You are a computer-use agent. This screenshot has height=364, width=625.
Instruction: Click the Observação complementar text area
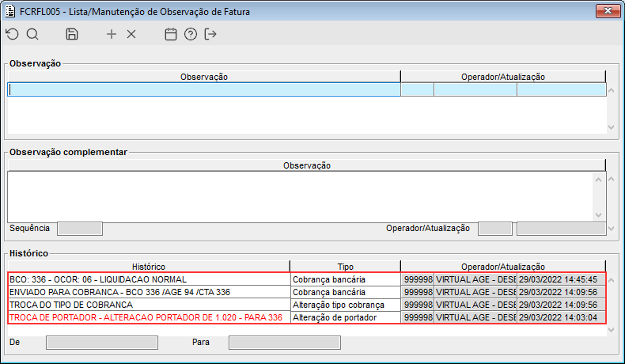300,197
